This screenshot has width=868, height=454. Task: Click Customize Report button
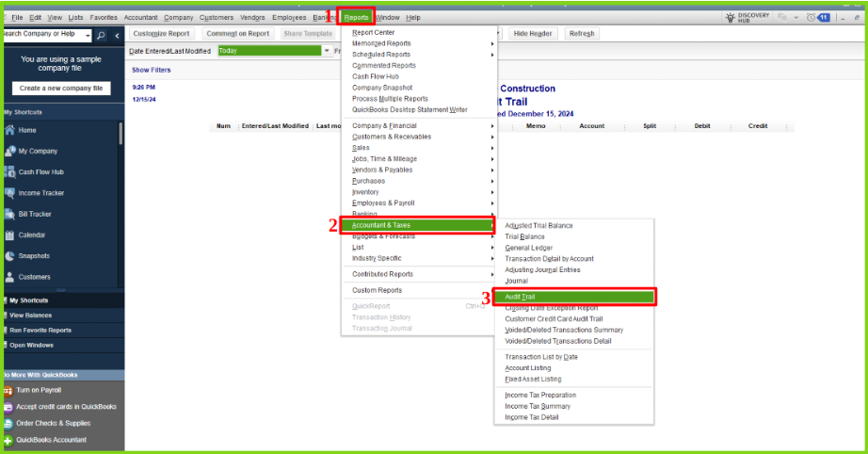161,34
